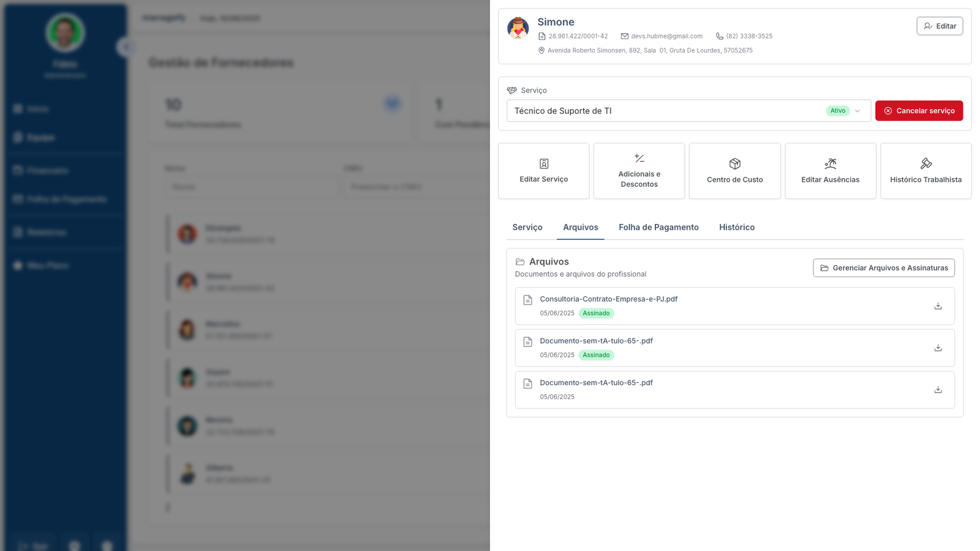Download Consultoria-Contrato-Empresa-e-PJ.pdf
Viewport: 980px width, 551px height.
tap(938, 306)
